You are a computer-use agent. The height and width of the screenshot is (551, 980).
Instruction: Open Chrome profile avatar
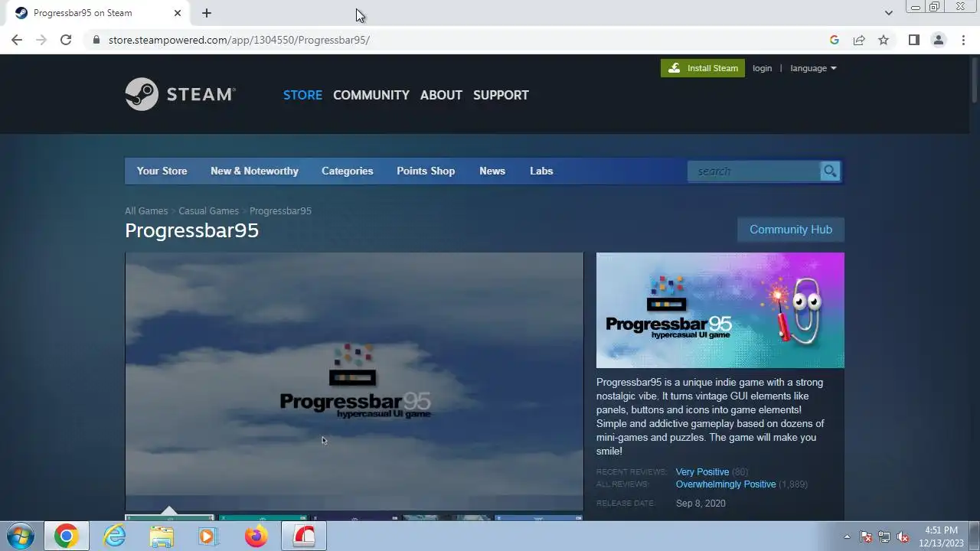coord(939,40)
